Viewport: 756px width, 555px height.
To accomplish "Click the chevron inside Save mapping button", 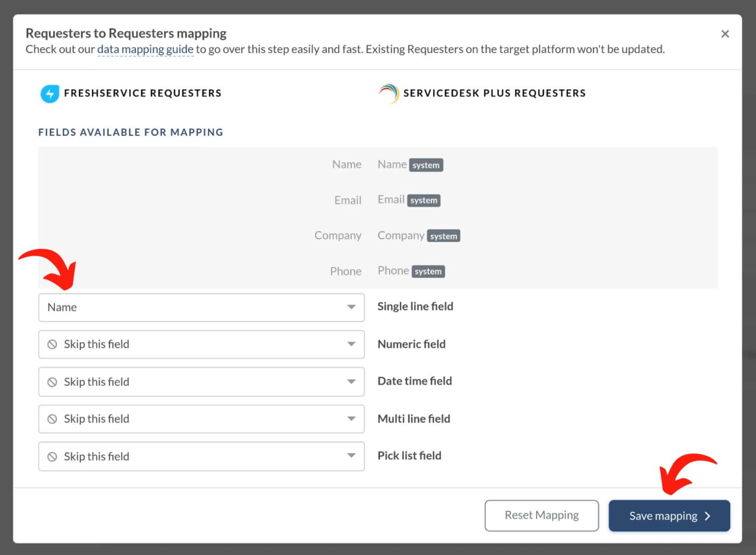I will [708, 516].
